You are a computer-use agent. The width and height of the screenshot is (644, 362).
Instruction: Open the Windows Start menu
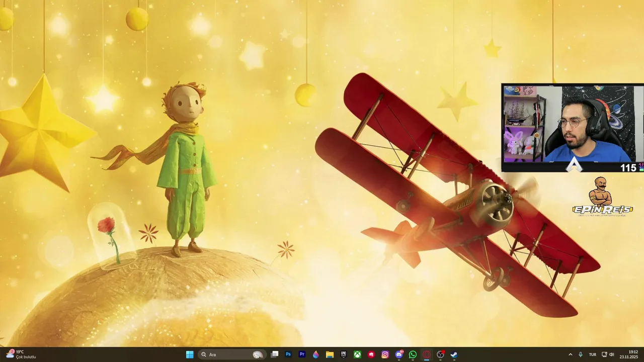pos(190,354)
